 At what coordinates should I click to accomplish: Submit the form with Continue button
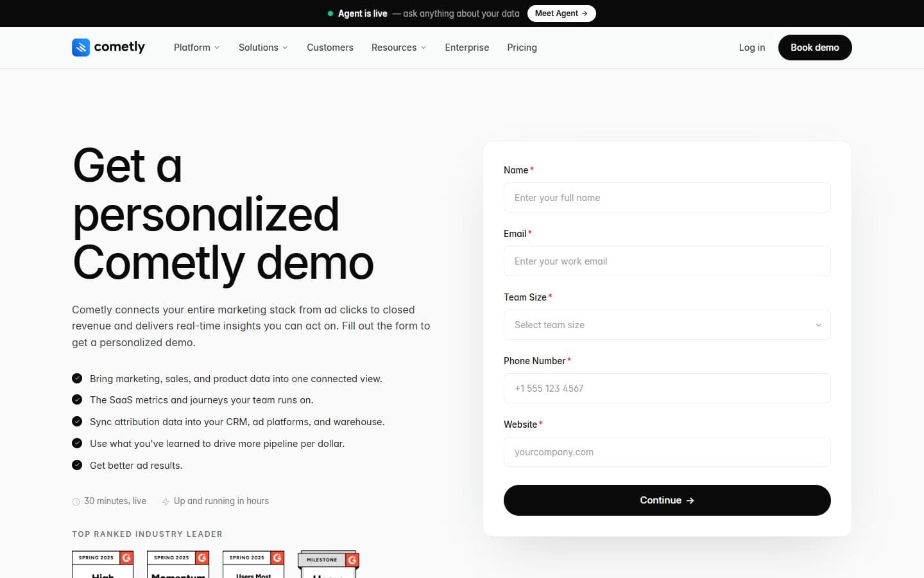667,500
